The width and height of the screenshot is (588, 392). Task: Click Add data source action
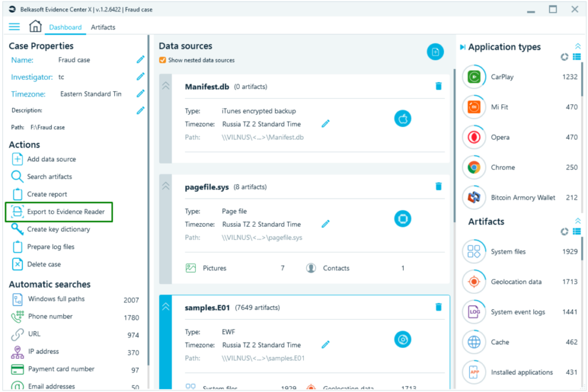click(44, 159)
